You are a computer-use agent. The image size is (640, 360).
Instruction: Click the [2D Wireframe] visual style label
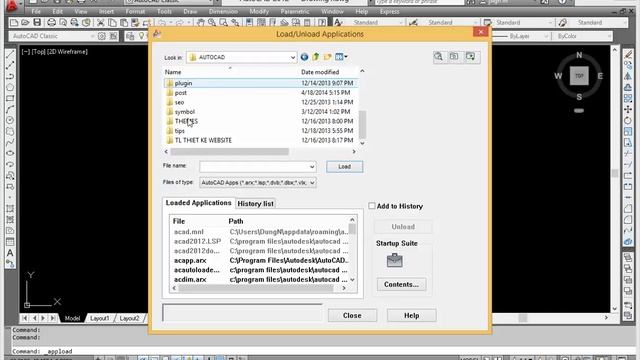pyautogui.click(x=68, y=52)
